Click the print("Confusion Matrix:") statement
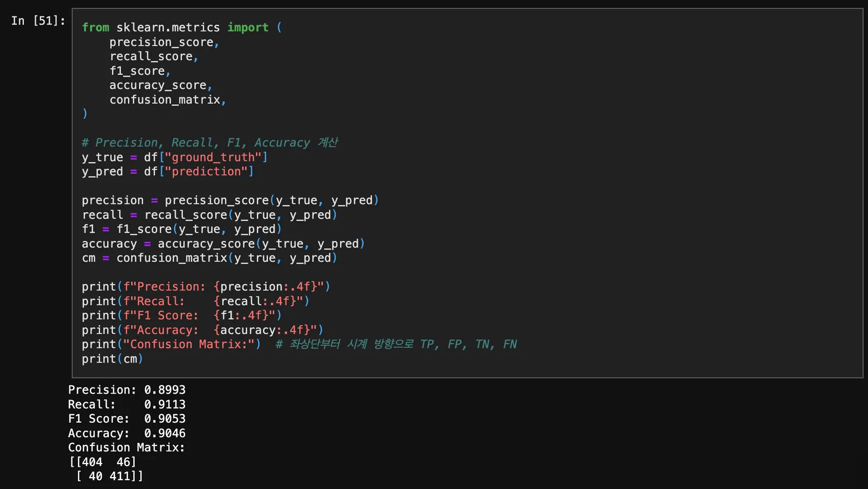868x489 pixels. [x=171, y=344]
